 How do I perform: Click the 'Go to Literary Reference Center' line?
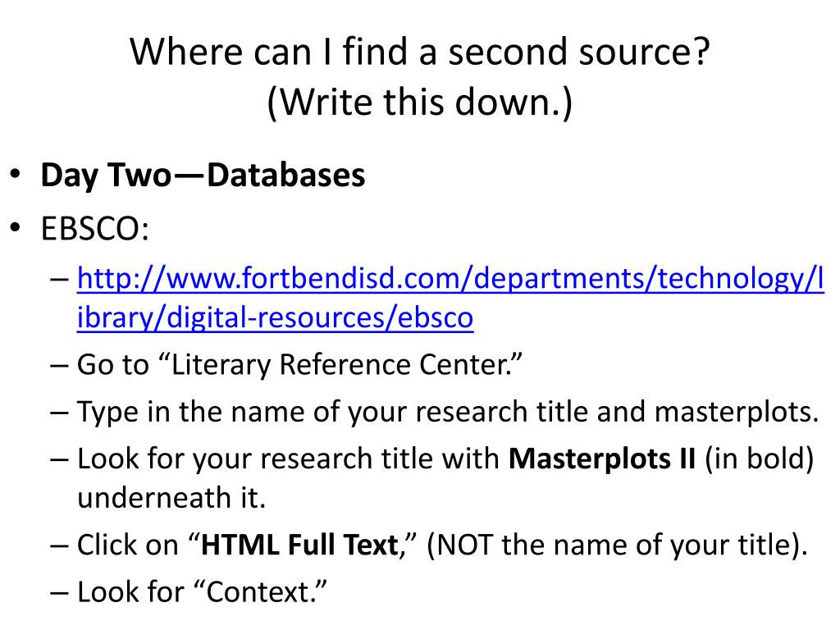[299, 365]
